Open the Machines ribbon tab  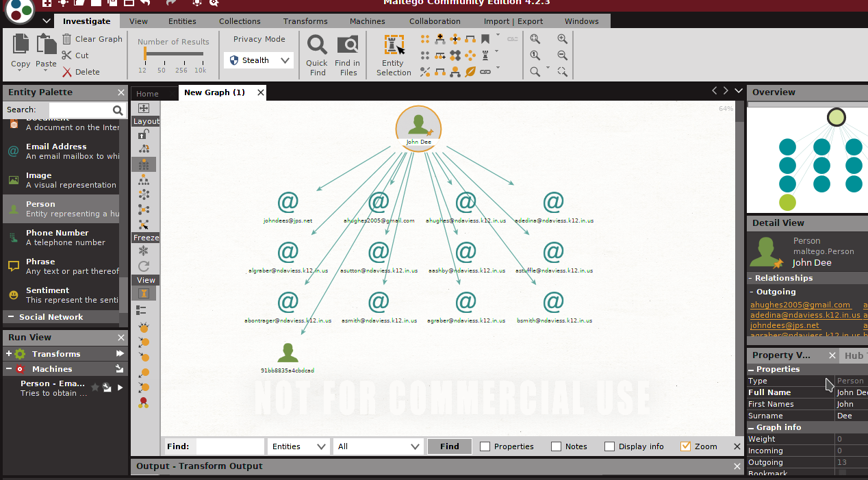click(x=367, y=21)
